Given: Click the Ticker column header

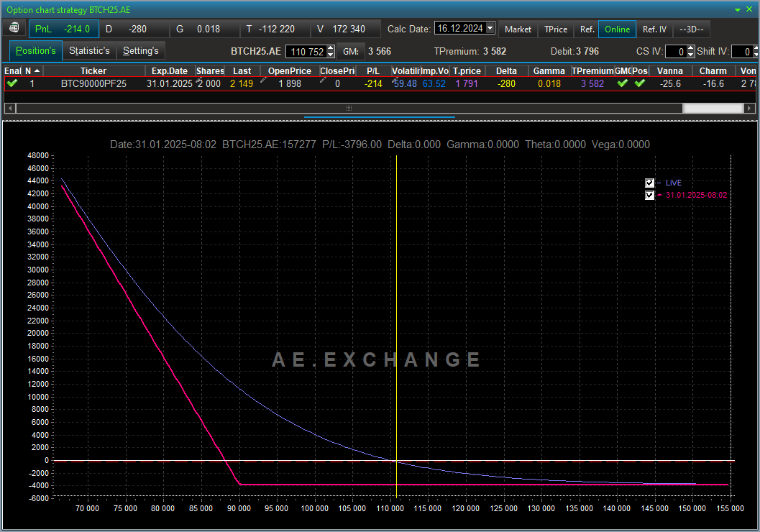Looking at the screenshot, I should [x=93, y=70].
